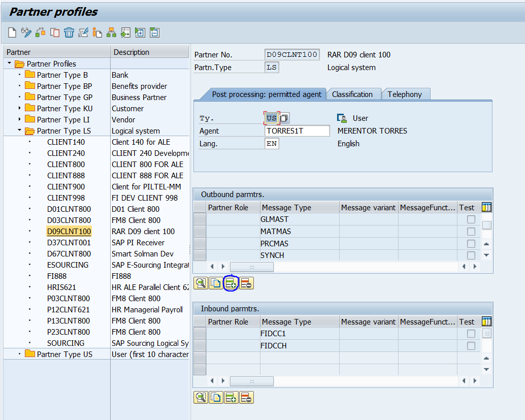The image size is (525, 420).
Task: Check the Test box for FIDCCH message type
Action: coord(471,344)
